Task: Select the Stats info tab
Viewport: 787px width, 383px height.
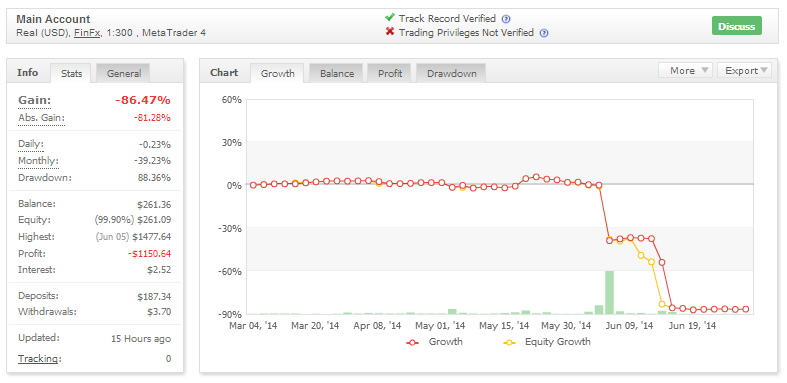Action: (x=71, y=73)
